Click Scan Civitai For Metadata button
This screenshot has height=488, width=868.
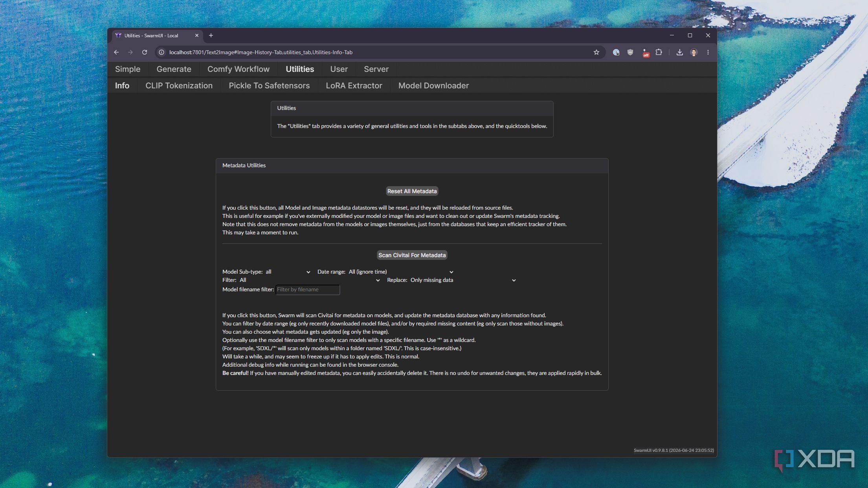point(412,255)
